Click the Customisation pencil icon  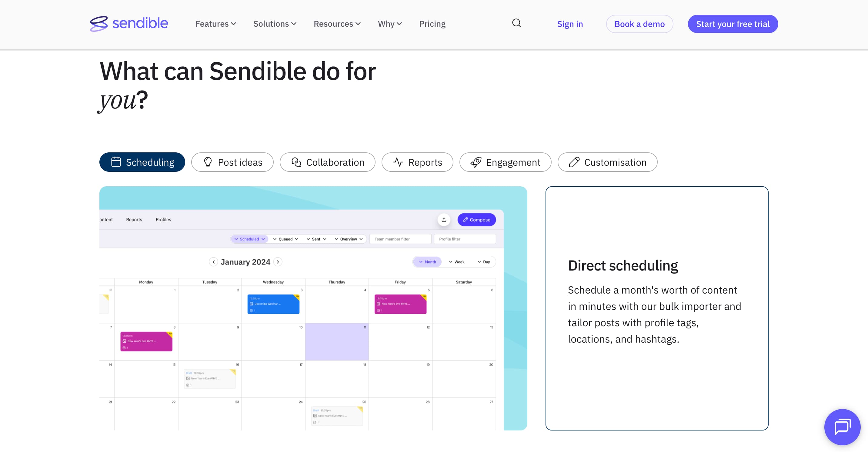(574, 162)
